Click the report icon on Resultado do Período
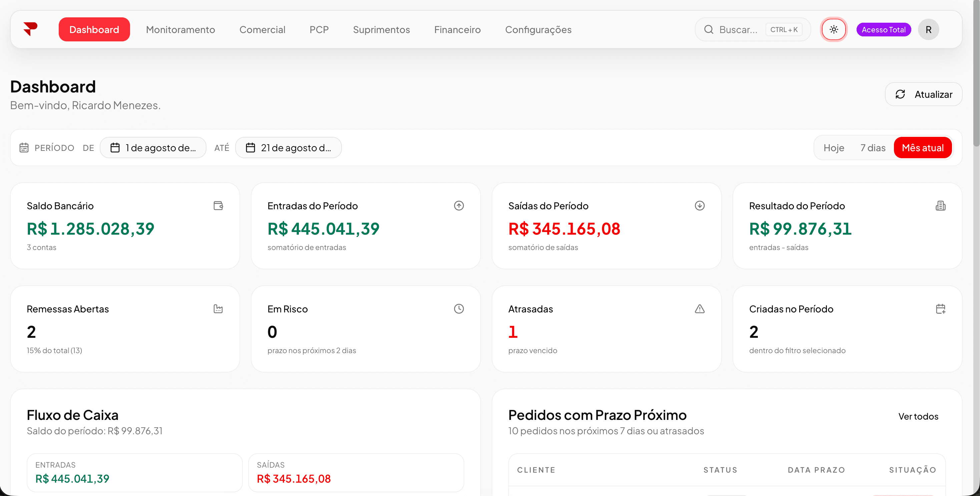The height and width of the screenshot is (496, 980). [940, 206]
